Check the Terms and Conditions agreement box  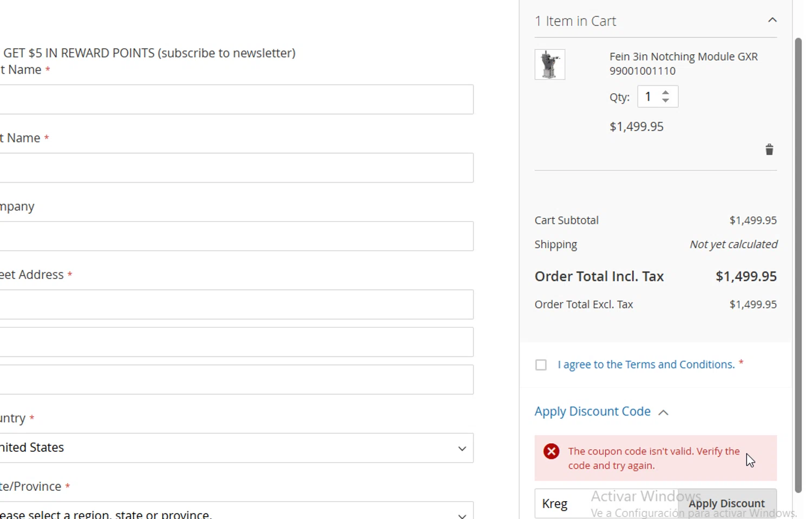click(541, 365)
